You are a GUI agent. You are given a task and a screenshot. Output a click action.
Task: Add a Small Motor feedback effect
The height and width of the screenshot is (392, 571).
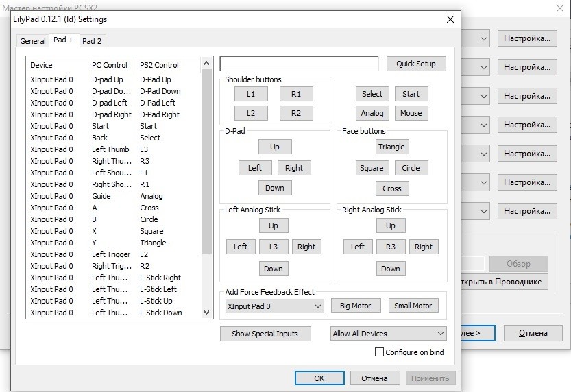tap(413, 306)
